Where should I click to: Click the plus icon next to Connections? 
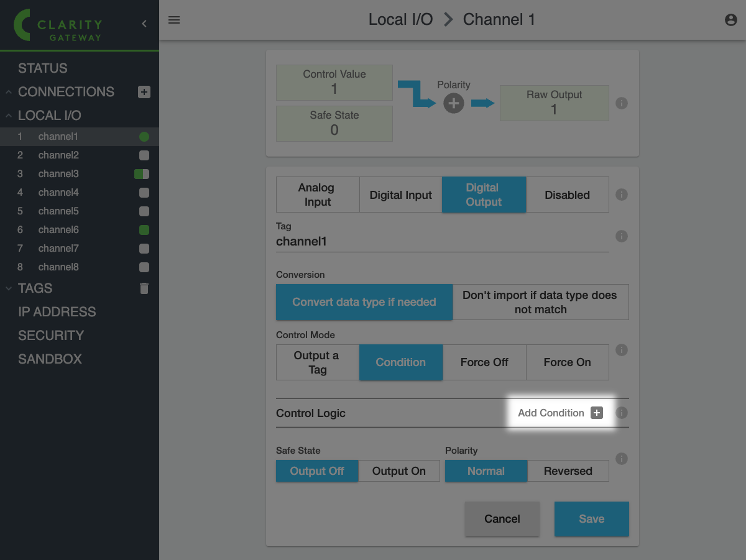pyautogui.click(x=144, y=92)
